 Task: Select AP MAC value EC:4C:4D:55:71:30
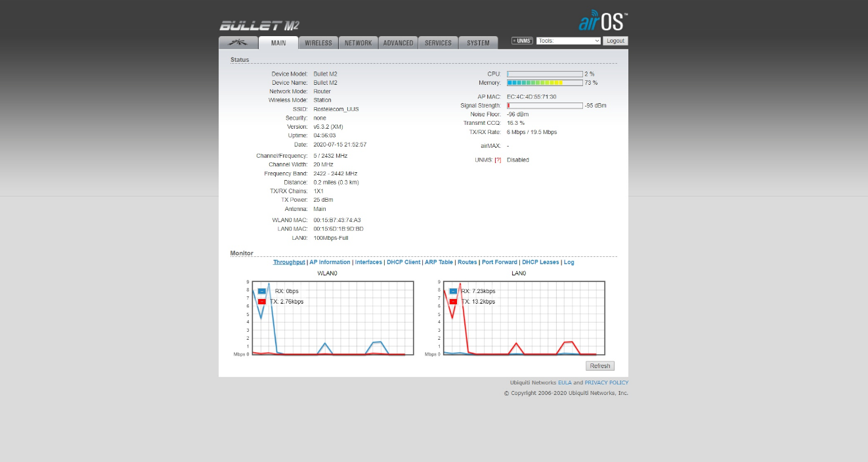pyautogui.click(x=532, y=97)
